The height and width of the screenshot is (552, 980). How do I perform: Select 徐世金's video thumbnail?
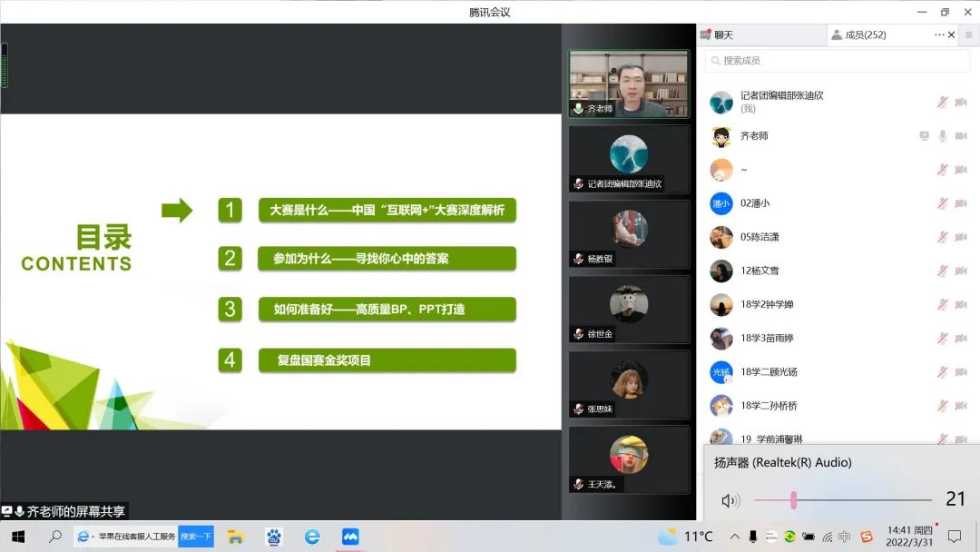[629, 309]
